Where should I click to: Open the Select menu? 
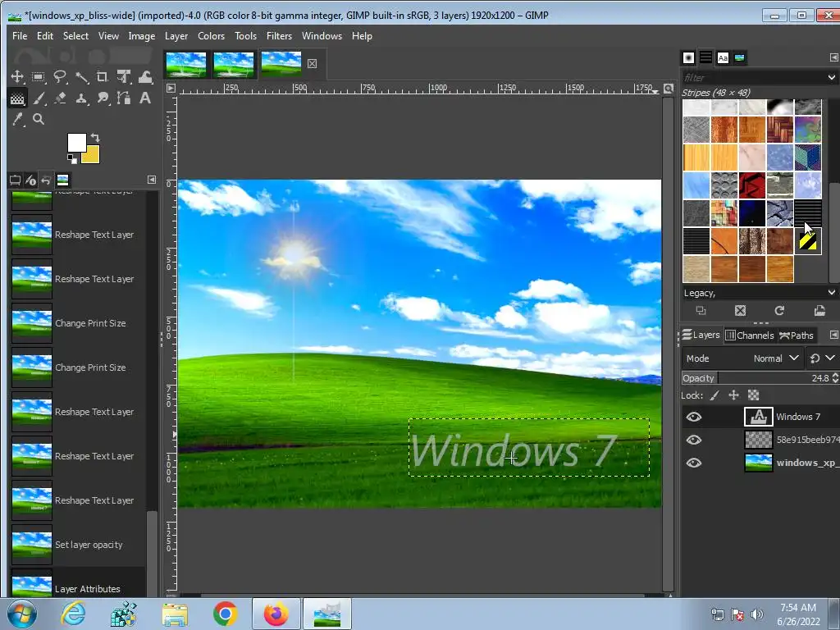tap(75, 36)
